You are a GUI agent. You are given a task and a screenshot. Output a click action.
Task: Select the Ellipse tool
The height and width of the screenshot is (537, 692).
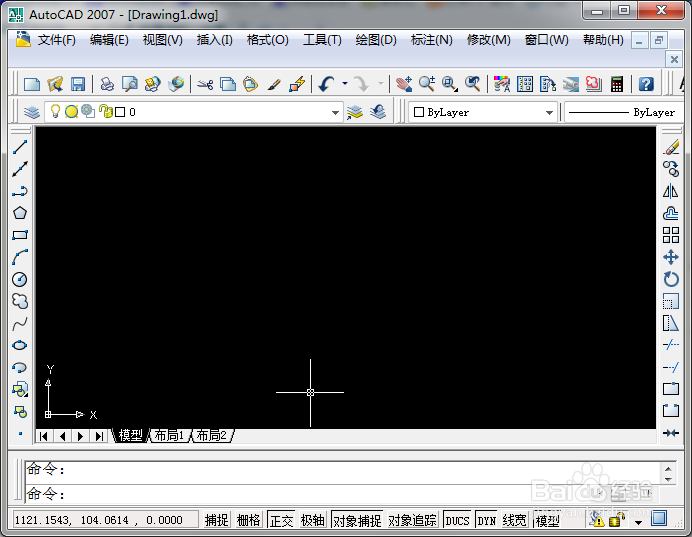pos(20,345)
